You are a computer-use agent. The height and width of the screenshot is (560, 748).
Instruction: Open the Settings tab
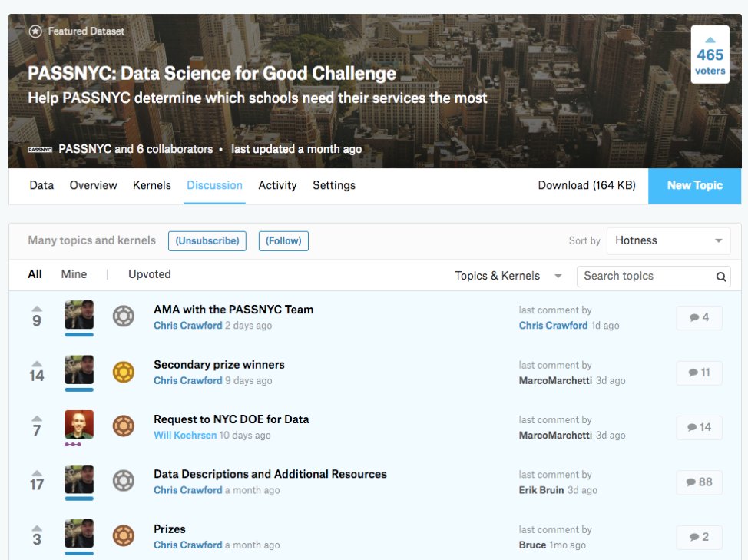pos(334,185)
